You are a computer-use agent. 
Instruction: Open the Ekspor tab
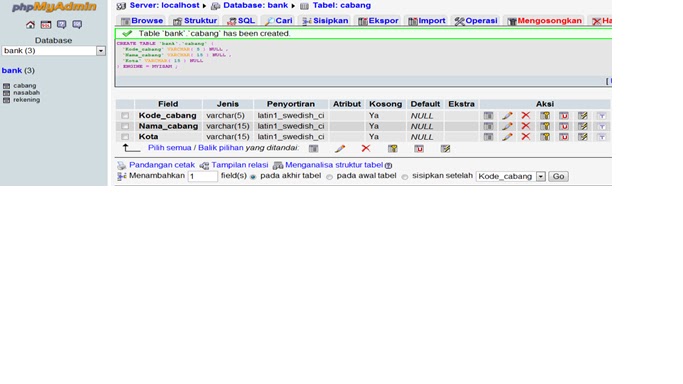click(378, 21)
